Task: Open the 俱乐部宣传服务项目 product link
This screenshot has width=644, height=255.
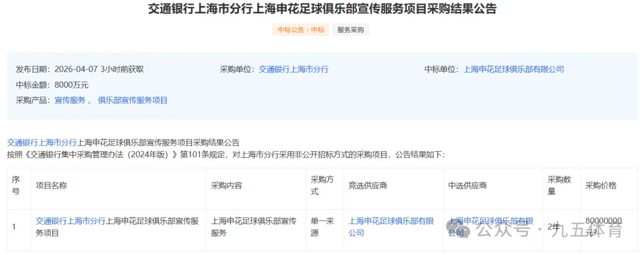Action: [132, 100]
